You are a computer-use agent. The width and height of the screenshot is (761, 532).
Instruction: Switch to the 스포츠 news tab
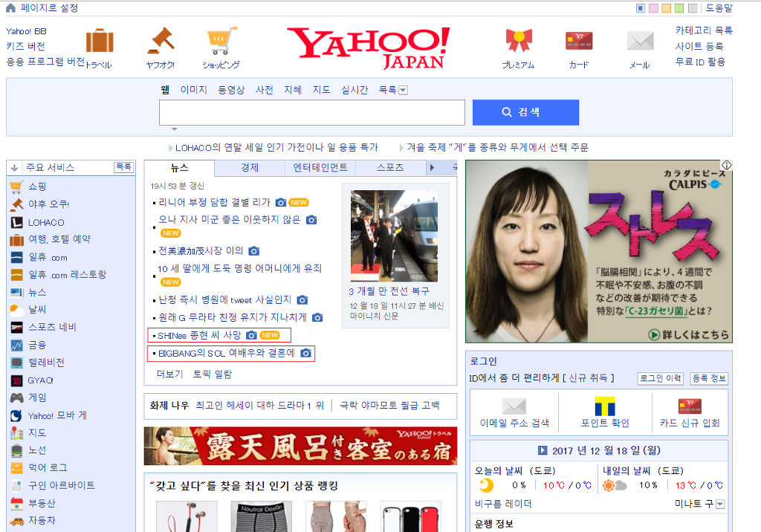(x=390, y=167)
